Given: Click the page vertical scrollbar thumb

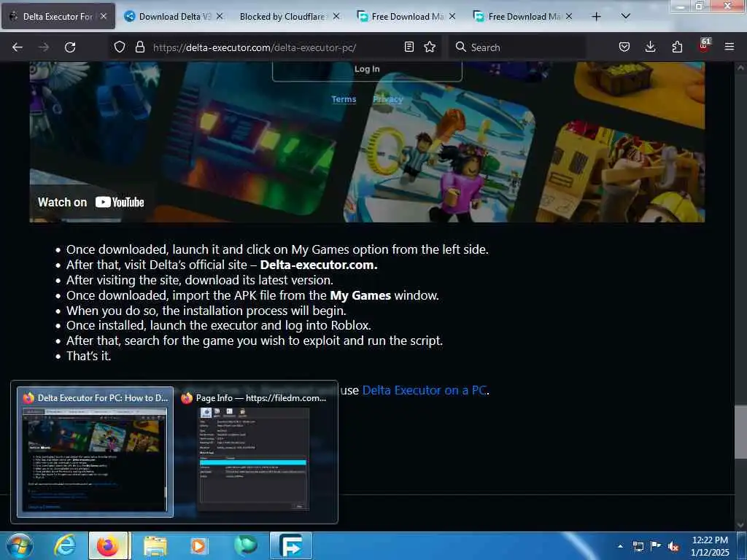Looking at the screenshot, I should click(740, 432).
